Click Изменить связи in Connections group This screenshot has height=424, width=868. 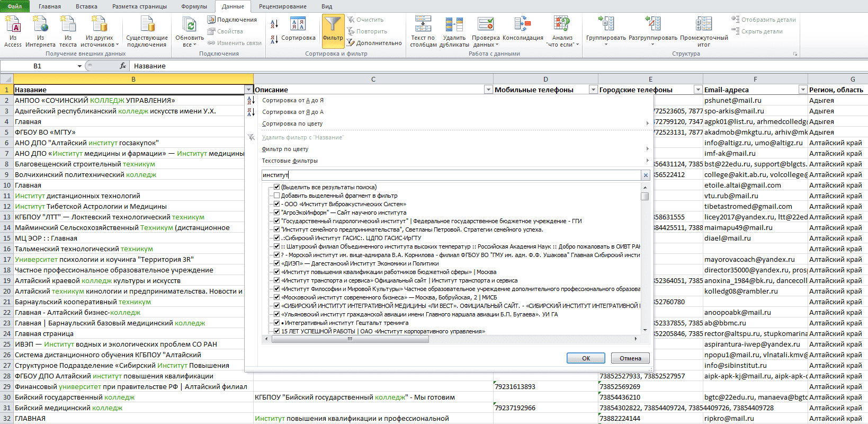(235, 43)
